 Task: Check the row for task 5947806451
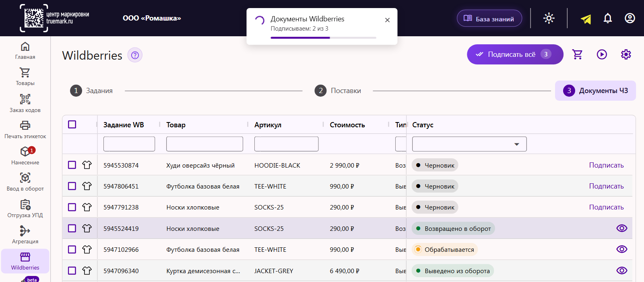click(x=72, y=186)
